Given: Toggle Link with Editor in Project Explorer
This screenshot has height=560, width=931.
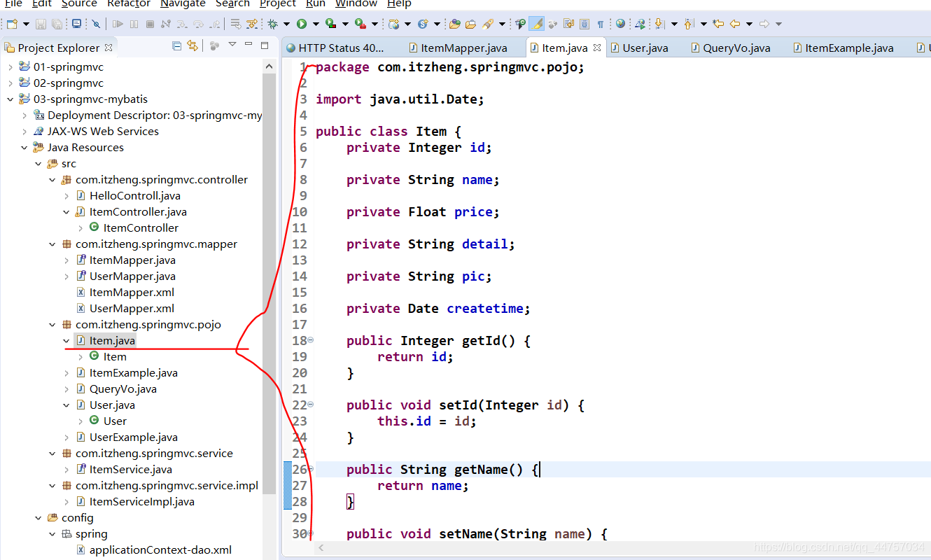Looking at the screenshot, I should coord(192,46).
